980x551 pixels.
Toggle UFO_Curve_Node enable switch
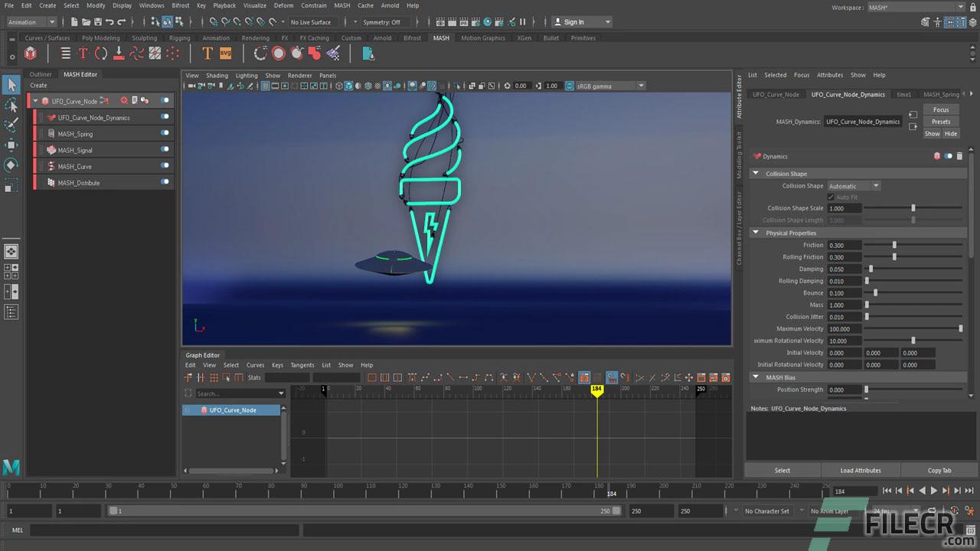(x=165, y=100)
